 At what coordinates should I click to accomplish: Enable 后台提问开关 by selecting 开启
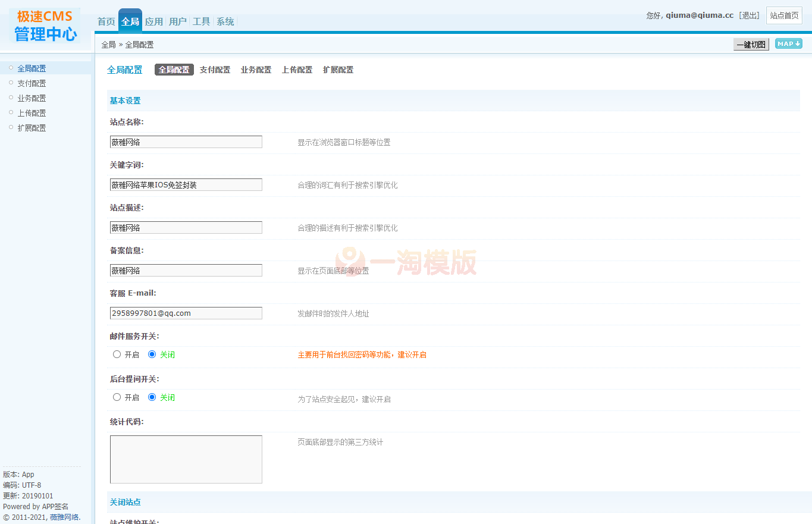coord(117,397)
